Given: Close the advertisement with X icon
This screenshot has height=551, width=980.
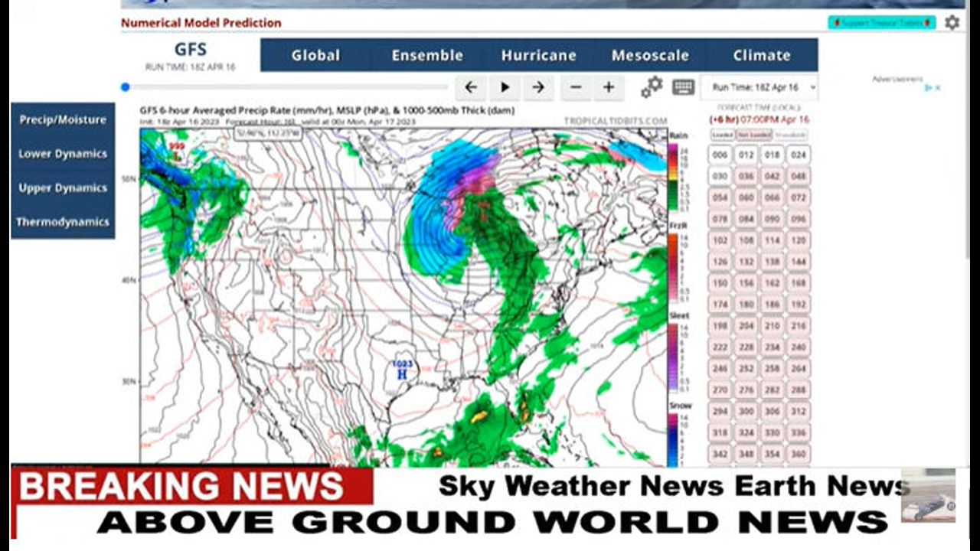Looking at the screenshot, I should [938, 88].
